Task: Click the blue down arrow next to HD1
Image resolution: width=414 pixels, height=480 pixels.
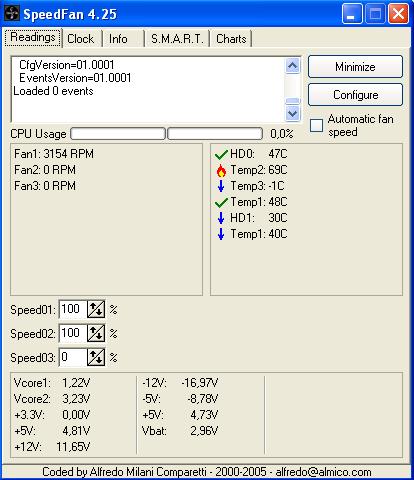Action: click(x=221, y=218)
